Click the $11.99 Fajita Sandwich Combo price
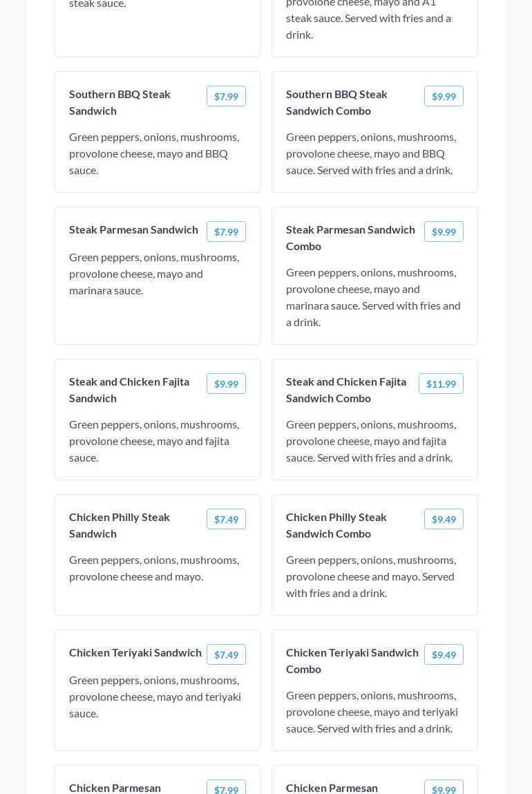This screenshot has width=532, height=794. (x=441, y=384)
